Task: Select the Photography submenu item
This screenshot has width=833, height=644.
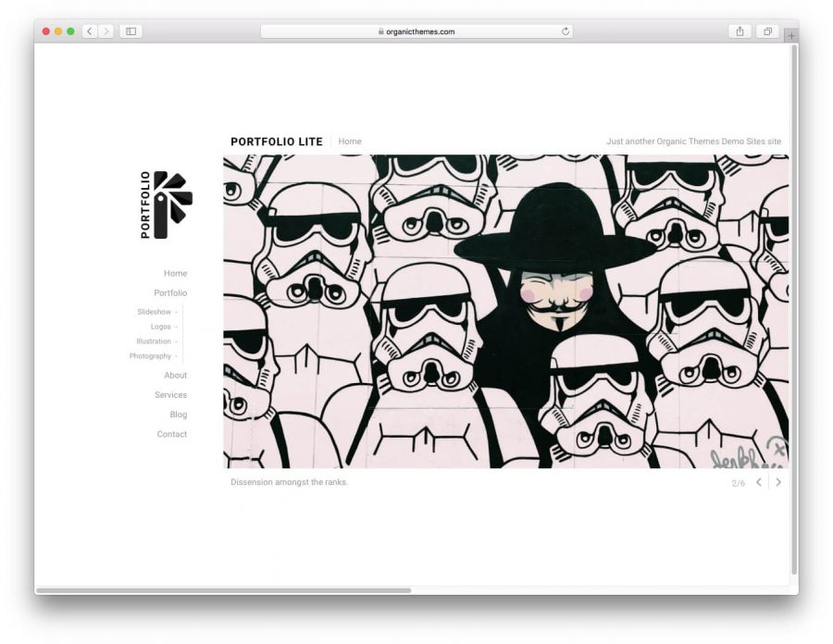Action: (x=150, y=355)
